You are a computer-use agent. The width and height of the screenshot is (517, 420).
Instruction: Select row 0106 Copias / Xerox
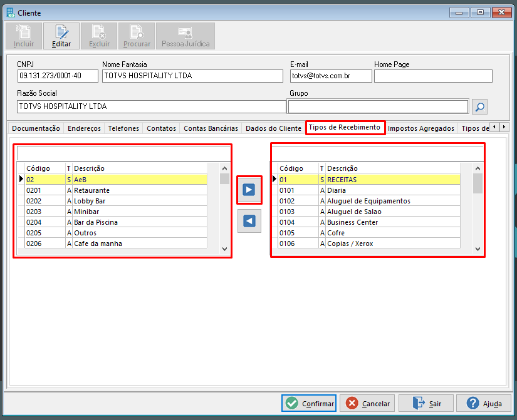(x=369, y=243)
